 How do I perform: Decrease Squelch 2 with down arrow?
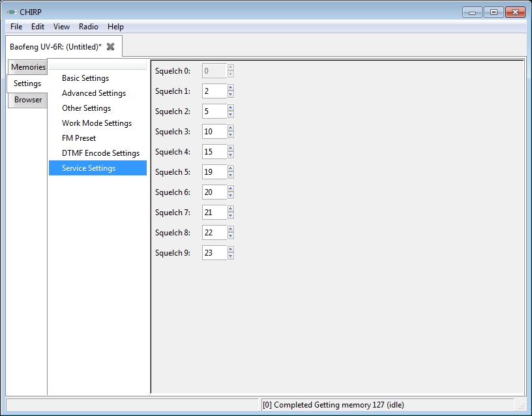(x=231, y=115)
